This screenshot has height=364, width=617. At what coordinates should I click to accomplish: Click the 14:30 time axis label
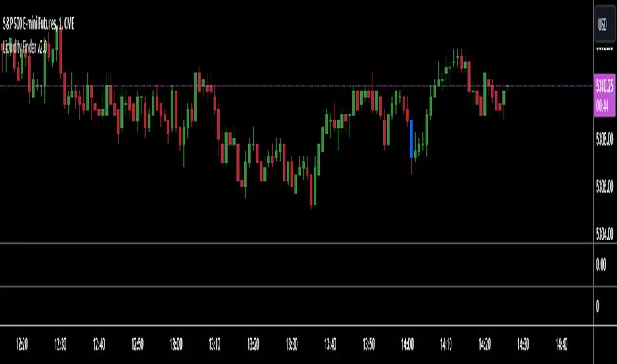523,345
